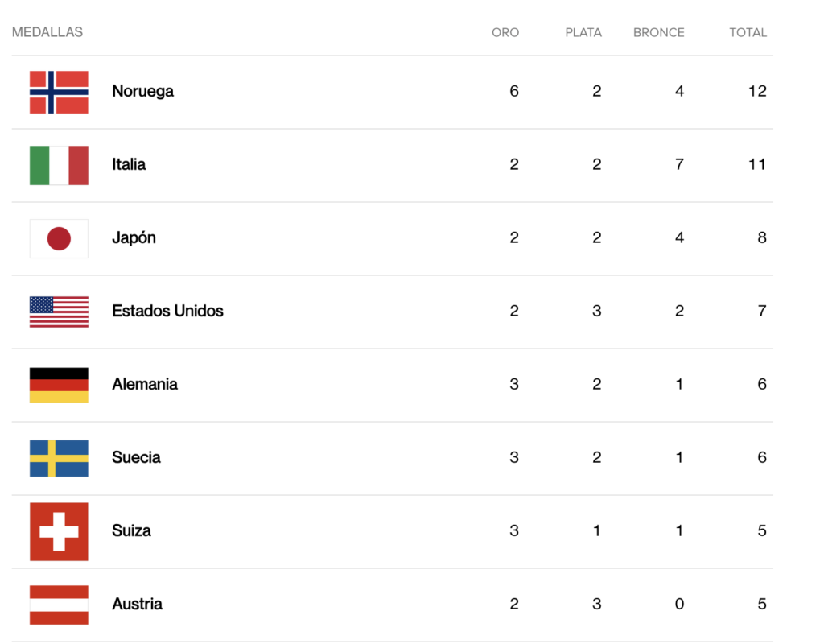This screenshot has height=644, width=824.
Task: Click the Norway flag icon
Action: [59, 92]
